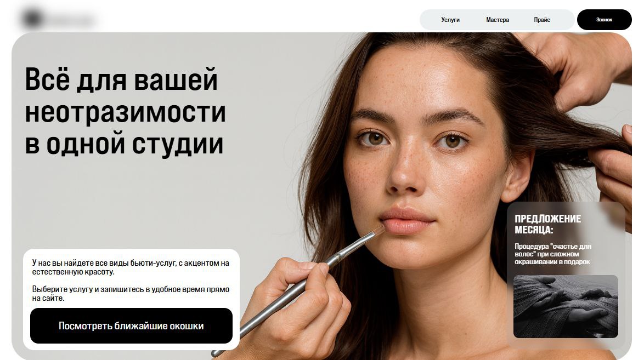Click the бьюти-услуг description paragraph
644x360 pixels.
click(x=131, y=267)
